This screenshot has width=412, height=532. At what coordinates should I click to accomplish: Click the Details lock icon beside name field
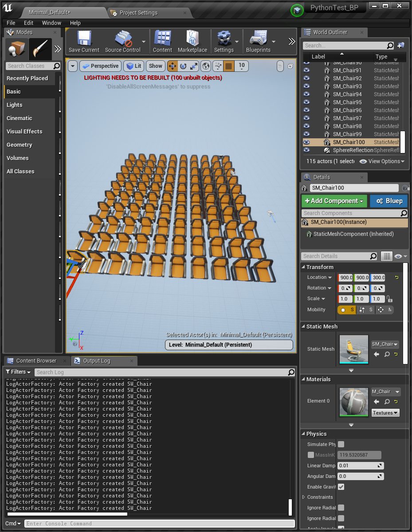[x=404, y=188]
